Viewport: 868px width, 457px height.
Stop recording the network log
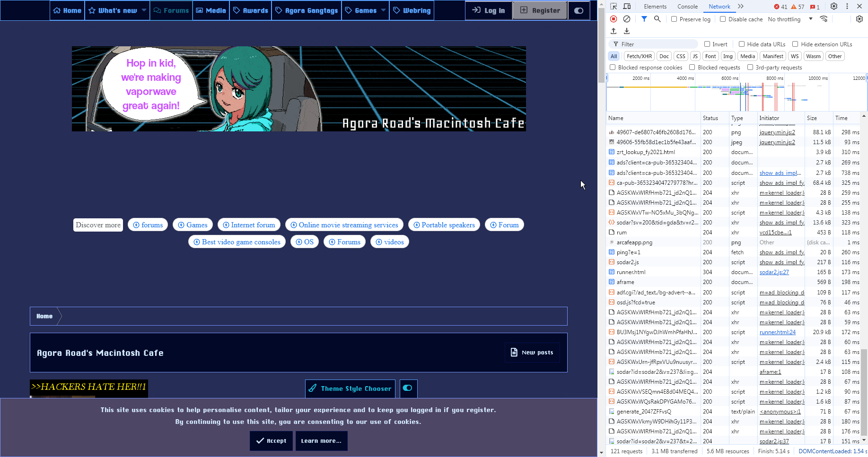[613, 19]
